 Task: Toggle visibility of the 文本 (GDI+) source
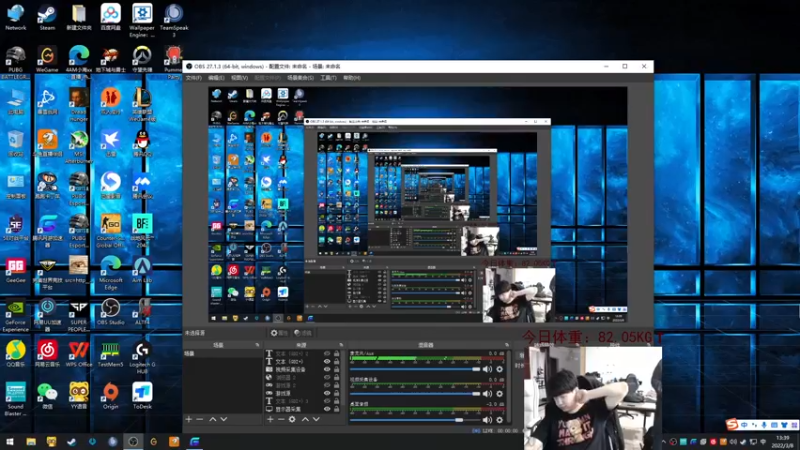327,361
